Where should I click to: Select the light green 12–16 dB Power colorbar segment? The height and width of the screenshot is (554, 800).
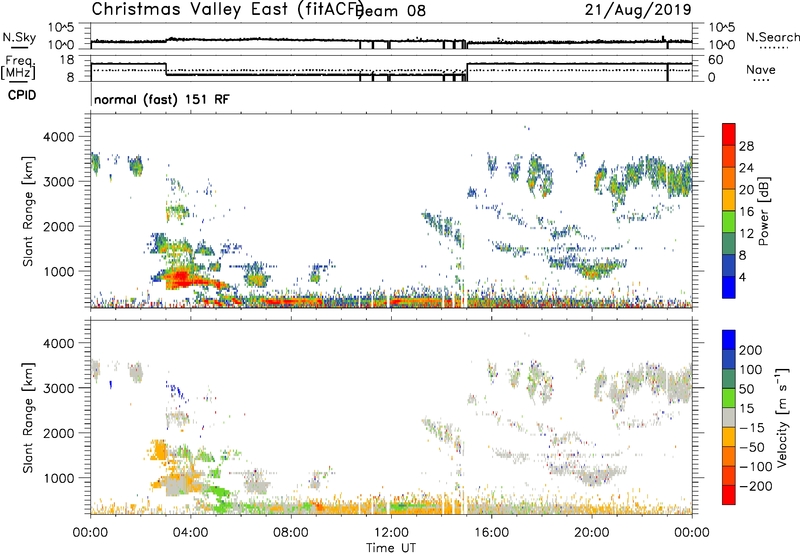click(x=729, y=222)
